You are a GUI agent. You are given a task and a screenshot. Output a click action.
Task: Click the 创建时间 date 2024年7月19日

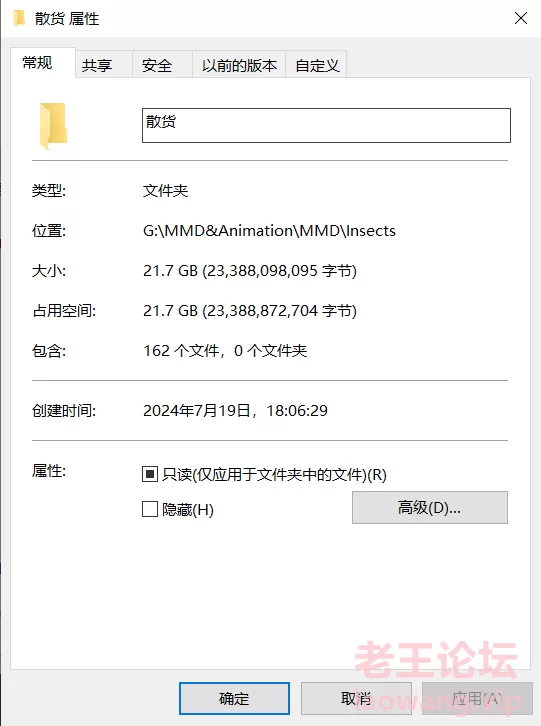197,411
